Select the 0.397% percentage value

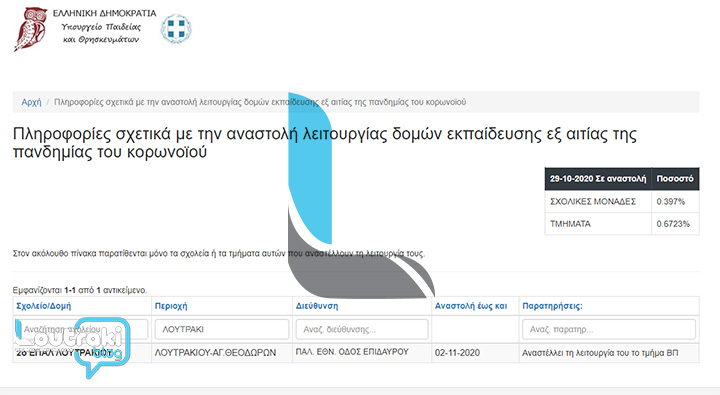[x=670, y=201]
